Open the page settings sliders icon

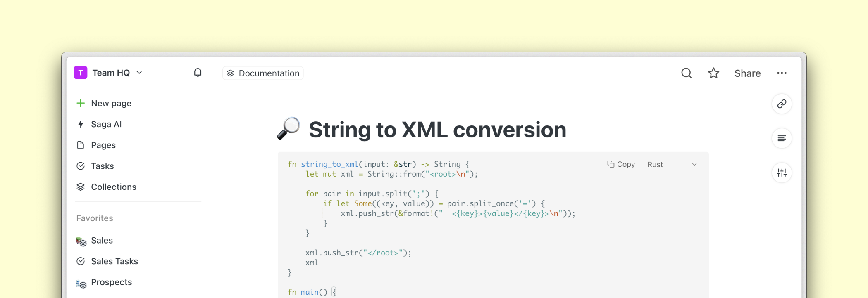[782, 173]
